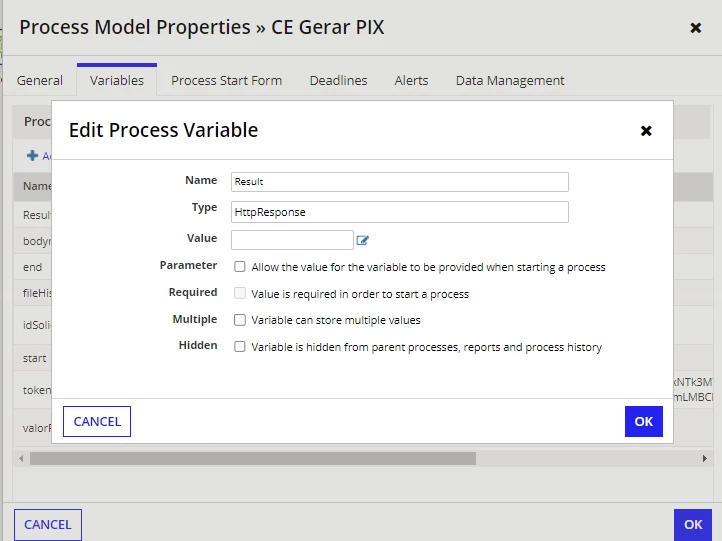Click OK in Edit Process Variable dialog

[x=644, y=421]
